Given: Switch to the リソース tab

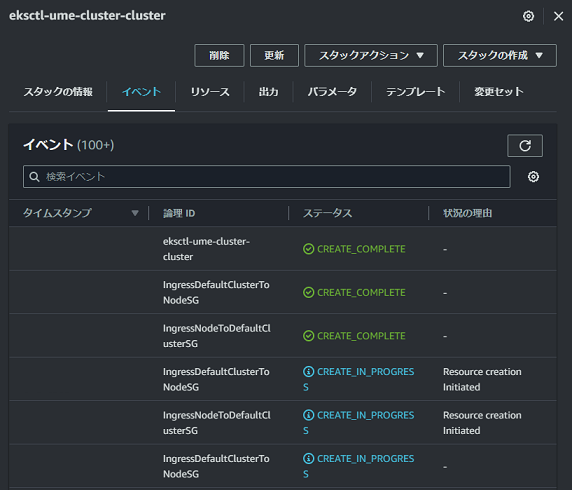Looking at the screenshot, I should pos(210,92).
